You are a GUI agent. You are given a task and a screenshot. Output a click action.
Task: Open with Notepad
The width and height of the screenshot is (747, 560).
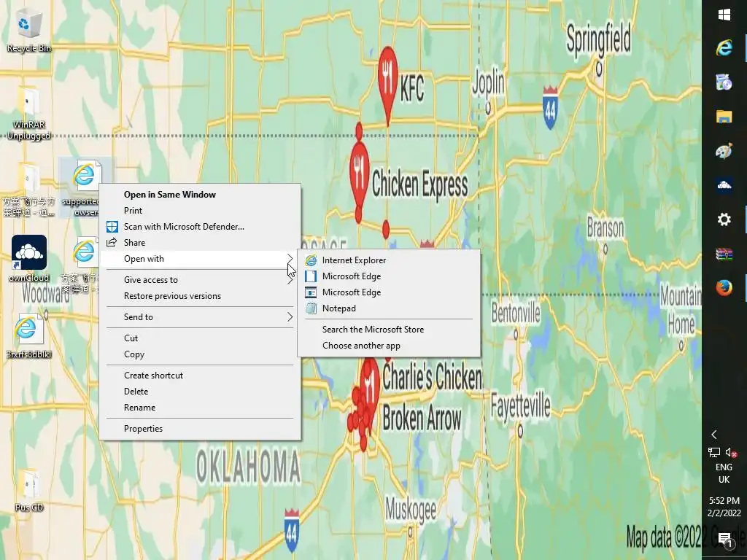pyautogui.click(x=389, y=308)
